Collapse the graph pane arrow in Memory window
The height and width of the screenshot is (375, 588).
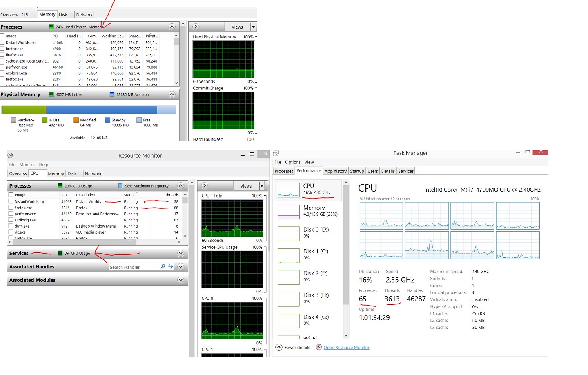tap(196, 27)
